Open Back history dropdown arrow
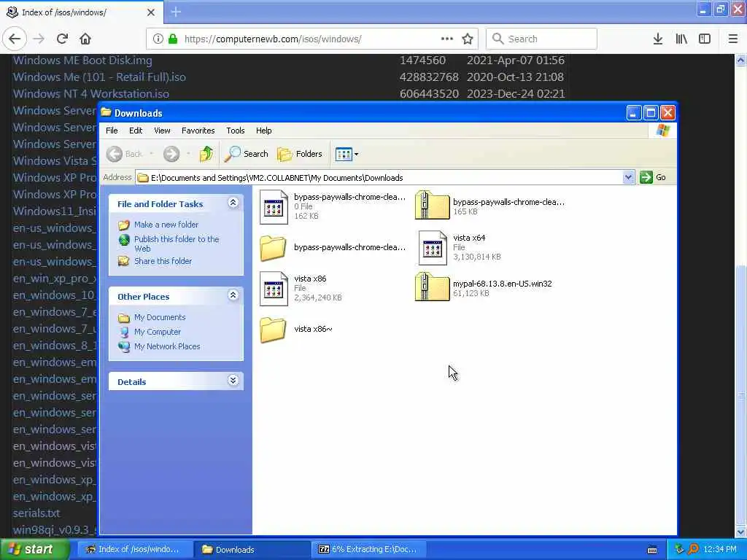The image size is (747, 560). click(x=152, y=154)
